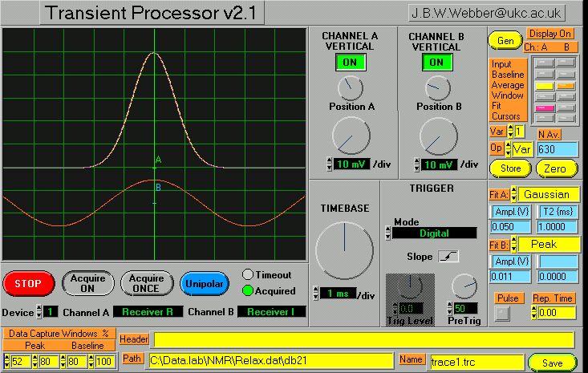Click the blue Unipolar button
Screen dimensions: 588x373
click(205, 284)
